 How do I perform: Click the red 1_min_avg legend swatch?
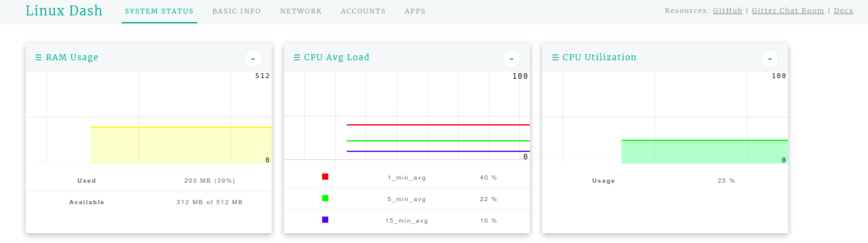[x=325, y=177]
